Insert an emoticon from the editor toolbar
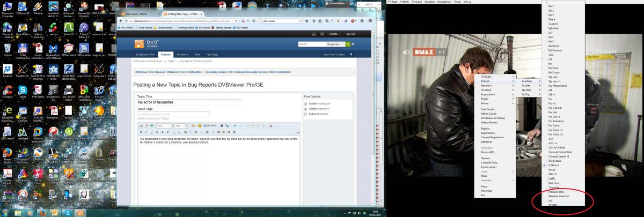The width and height of the screenshot is (644, 217). [199, 125]
